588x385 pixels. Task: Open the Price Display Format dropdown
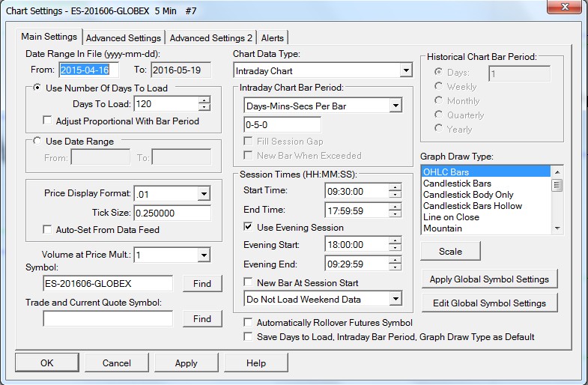pos(204,194)
